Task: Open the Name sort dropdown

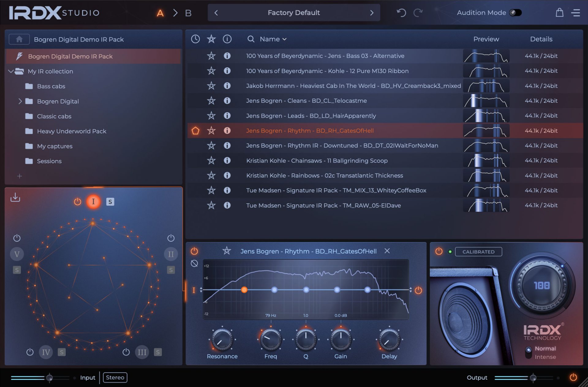Action: click(273, 39)
